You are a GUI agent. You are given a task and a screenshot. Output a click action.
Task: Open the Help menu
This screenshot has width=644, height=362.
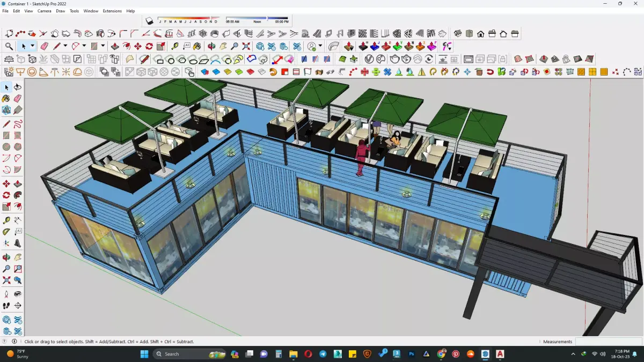(x=130, y=11)
